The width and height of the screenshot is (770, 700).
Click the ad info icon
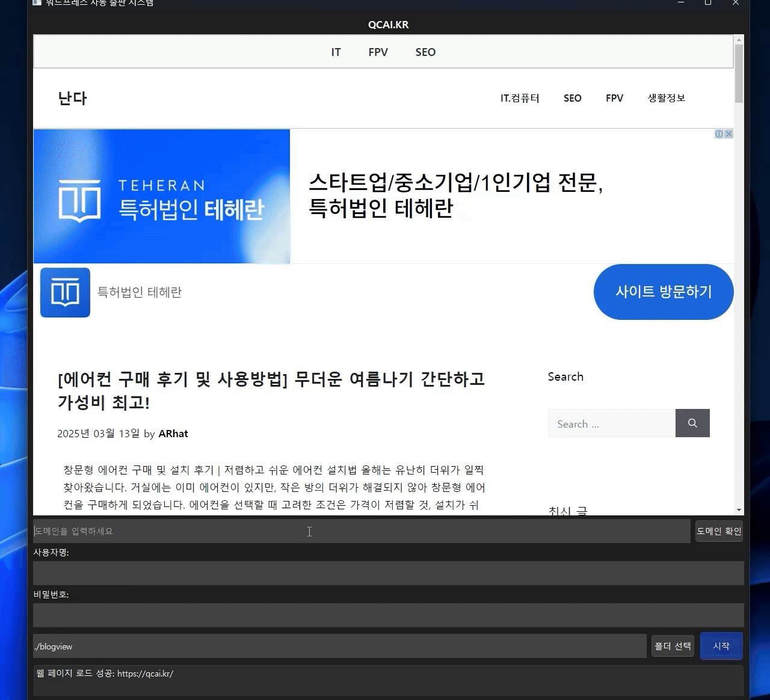[719, 134]
